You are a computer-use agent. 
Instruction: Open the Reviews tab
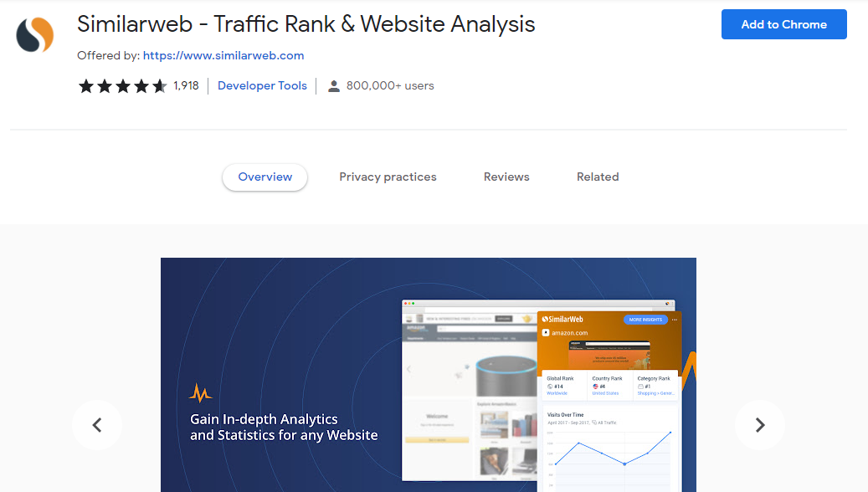pos(506,177)
